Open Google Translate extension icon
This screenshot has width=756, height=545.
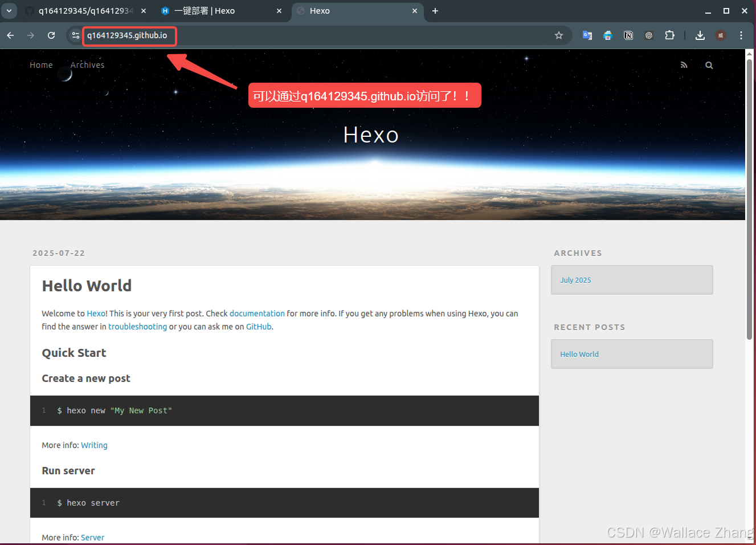click(587, 35)
